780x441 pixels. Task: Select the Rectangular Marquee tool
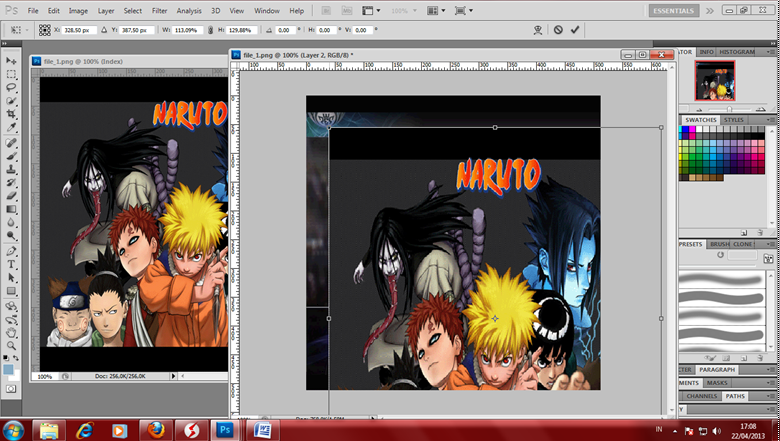(11, 74)
